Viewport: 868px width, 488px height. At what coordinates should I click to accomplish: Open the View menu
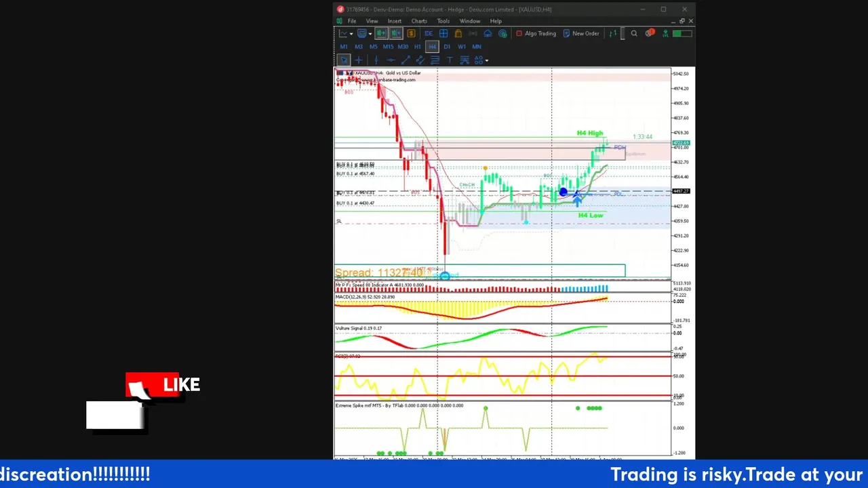[372, 21]
